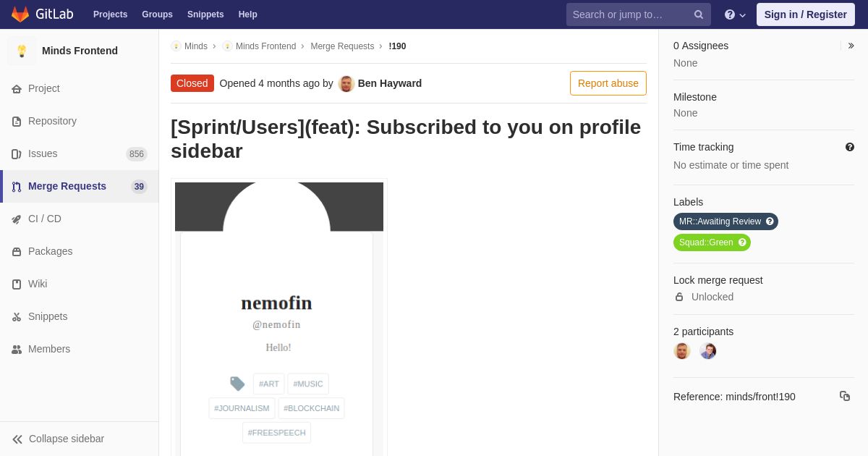
Task: Open the Groups menu in top navbar
Action: tap(157, 14)
